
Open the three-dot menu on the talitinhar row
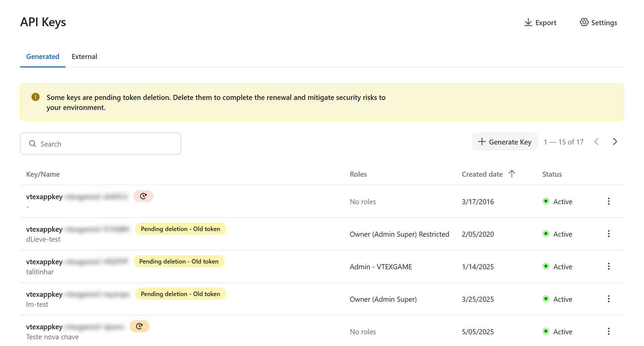pyautogui.click(x=609, y=266)
